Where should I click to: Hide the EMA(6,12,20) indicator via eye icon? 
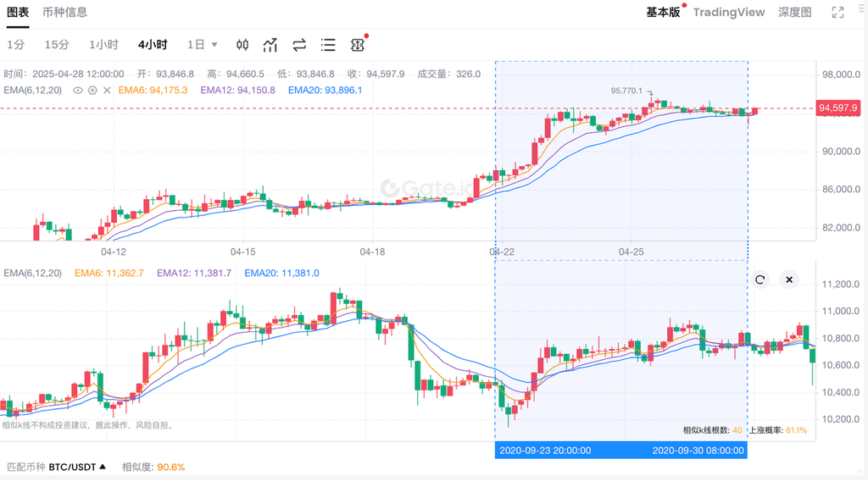[78, 90]
